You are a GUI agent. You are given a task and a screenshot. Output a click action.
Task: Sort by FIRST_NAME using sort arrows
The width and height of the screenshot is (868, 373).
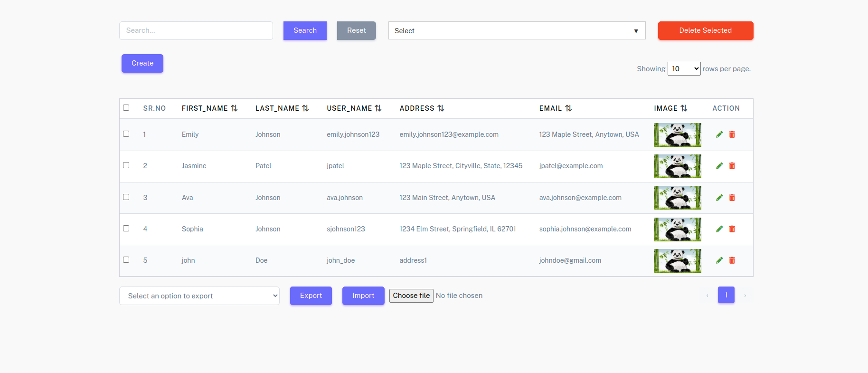click(x=234, y=108)
